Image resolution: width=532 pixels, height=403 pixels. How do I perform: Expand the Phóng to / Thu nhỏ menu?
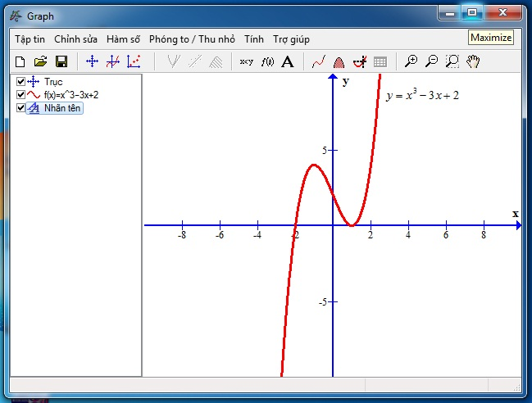[x=192, y=39]
